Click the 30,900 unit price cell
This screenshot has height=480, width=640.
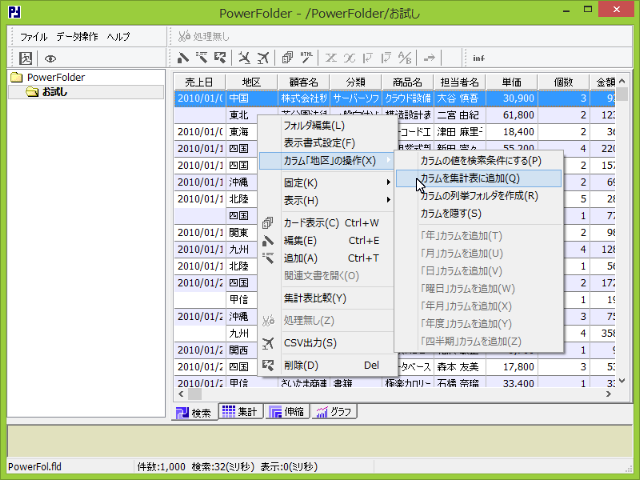pyautogui.click(x=512, y=98)
